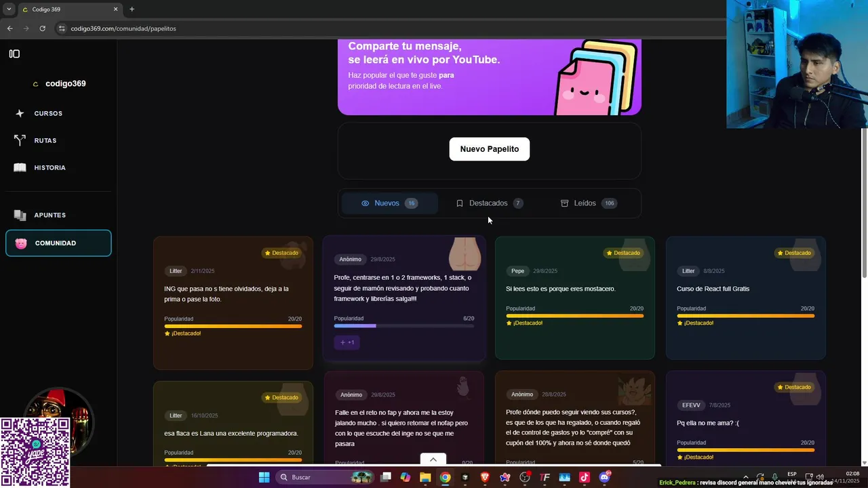Click the Destacado badge on the Pepe card
The height and width of the screenshot is (488, 868).
click(623, 253)
